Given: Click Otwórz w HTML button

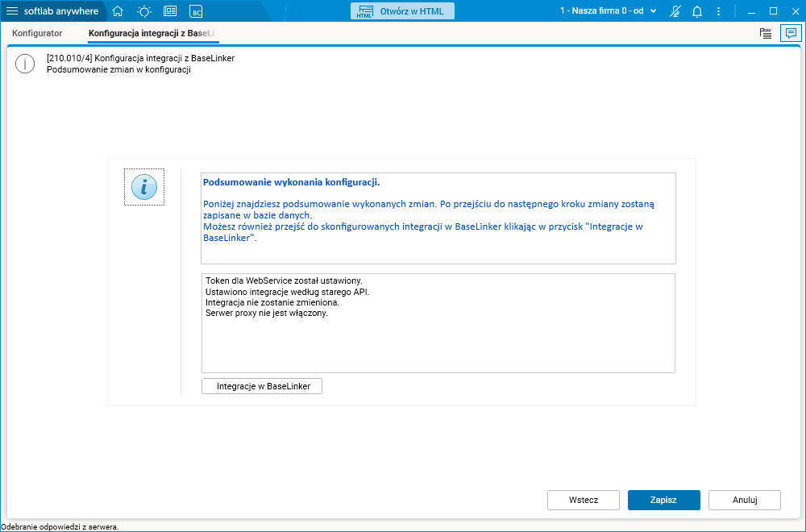Looking at the screenshot, I should [x=402, y=11].
